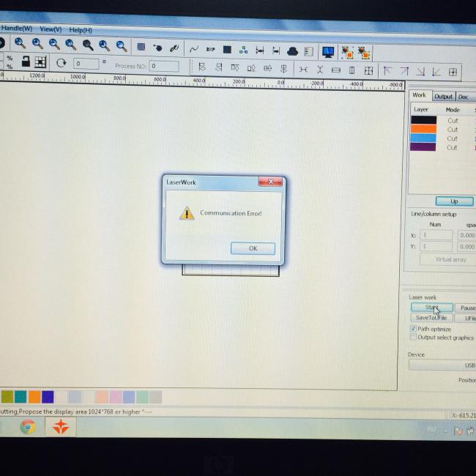The height and width of the screenshot is (476, 476).
Task: Click OK in the Communication Error dialog
Action: 253,248
